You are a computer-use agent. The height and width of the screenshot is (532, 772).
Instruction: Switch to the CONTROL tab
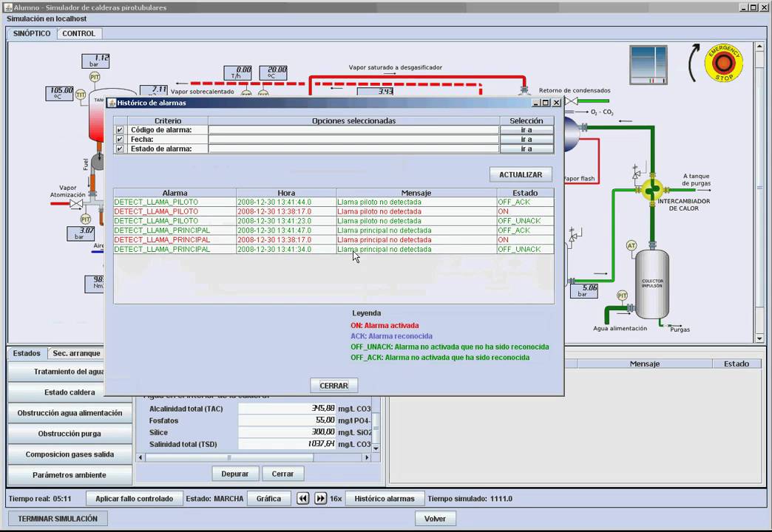79,33
